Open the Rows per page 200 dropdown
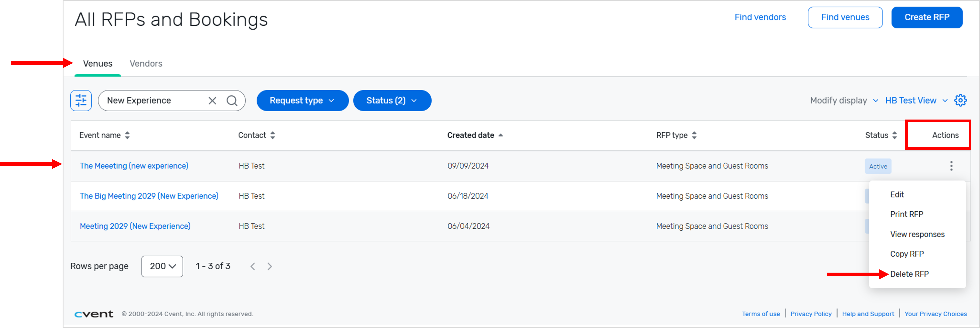The height and width of the screenshot is (328, 980). [x=162, y=266]
